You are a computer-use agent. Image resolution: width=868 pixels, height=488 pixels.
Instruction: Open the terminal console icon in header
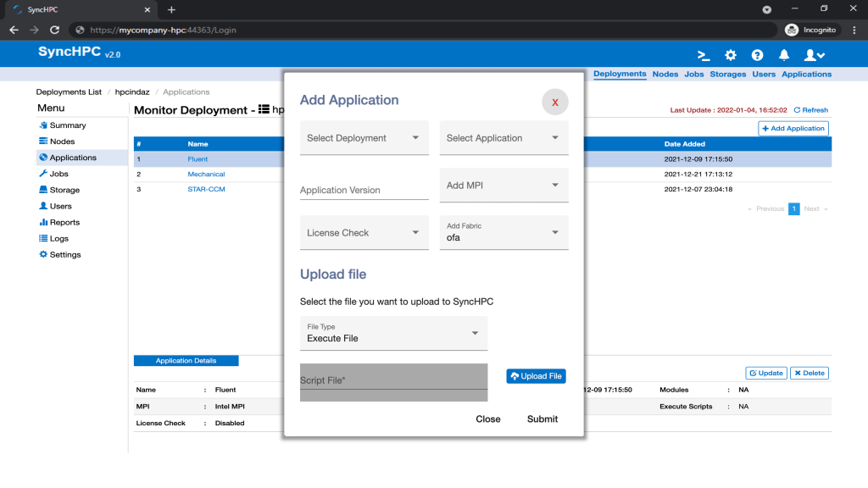(704, 55)
